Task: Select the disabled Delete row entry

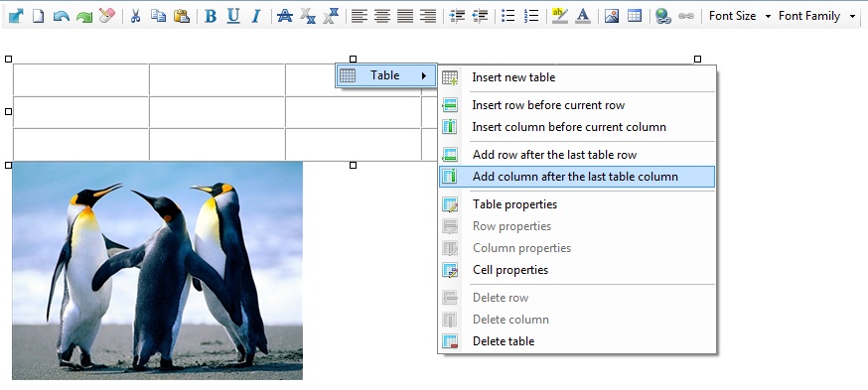Action: click(577, 298)
